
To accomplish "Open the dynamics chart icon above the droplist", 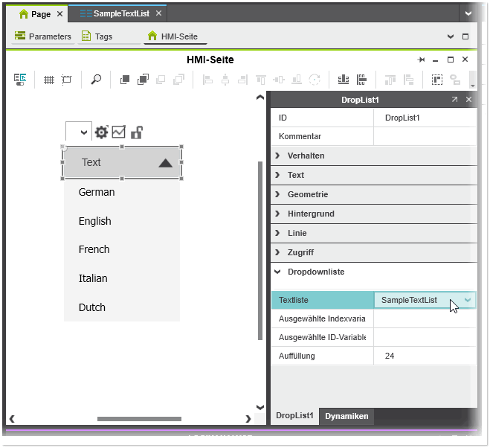I will coord(119,132).
